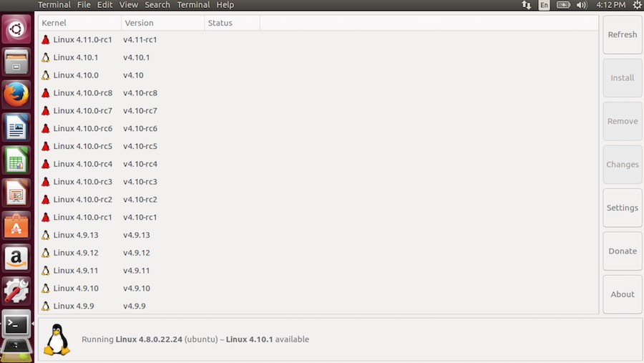Open the Settings button in the side panel
Image resolution: width=644 pixels, height=363 pixels.
pyautogui.click(x=622, y=208)
